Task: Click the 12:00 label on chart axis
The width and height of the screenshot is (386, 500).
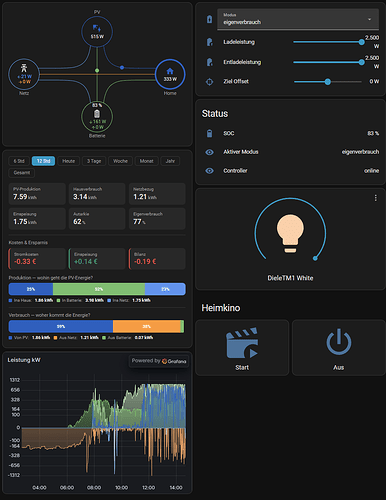Action: coord(149,488)
